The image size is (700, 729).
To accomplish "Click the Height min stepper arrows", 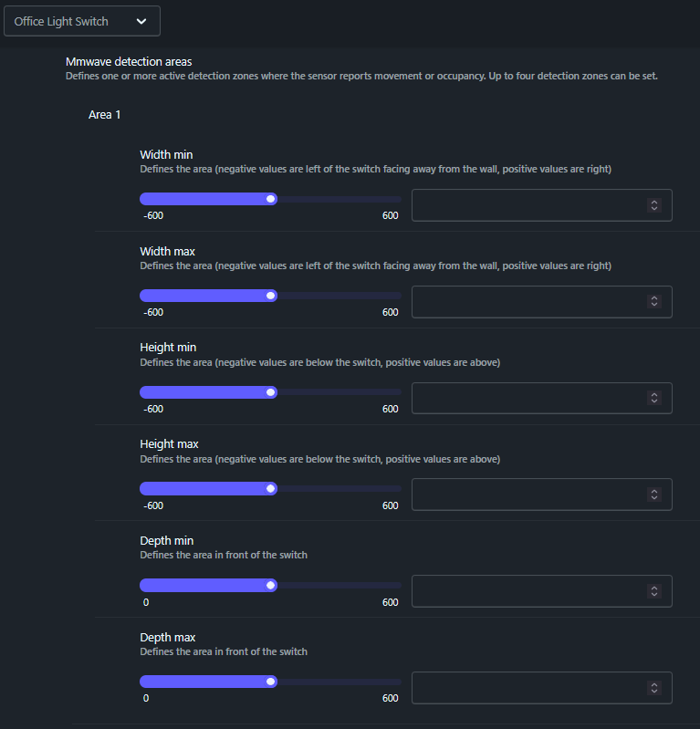I will [653, 399].
